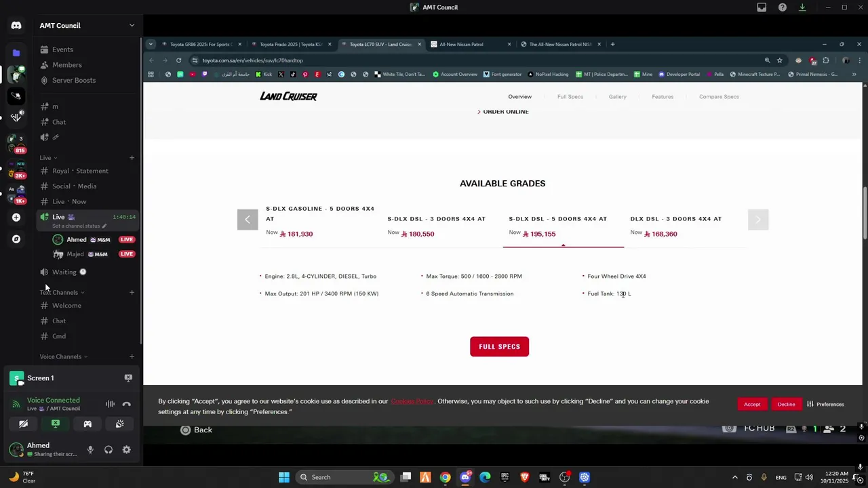Disconnect from voice channel
Viewport: 868px width, 488px height.
pyautogui.click(x=126, y=404)
